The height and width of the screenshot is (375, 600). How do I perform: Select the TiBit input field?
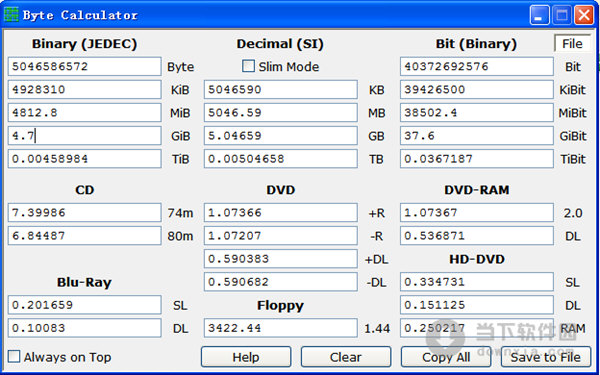(x=477, y=158)
